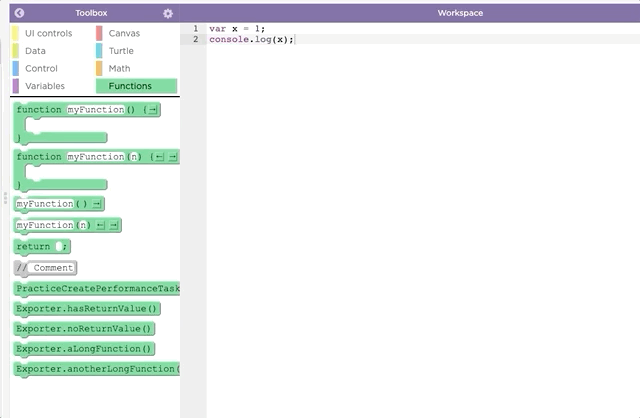This screenshot has height=418, width=640.
Task: Select the Exporter.hasReturnValue() block
Action: point(87,309)
